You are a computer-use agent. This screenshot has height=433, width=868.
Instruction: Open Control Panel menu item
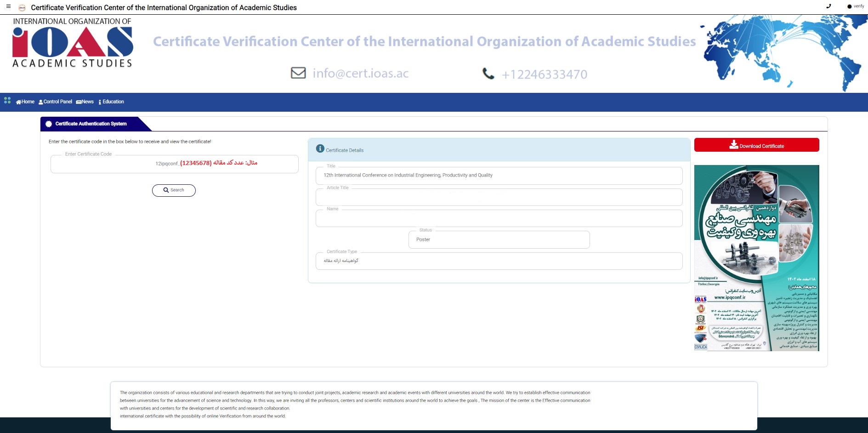[55, 102]
